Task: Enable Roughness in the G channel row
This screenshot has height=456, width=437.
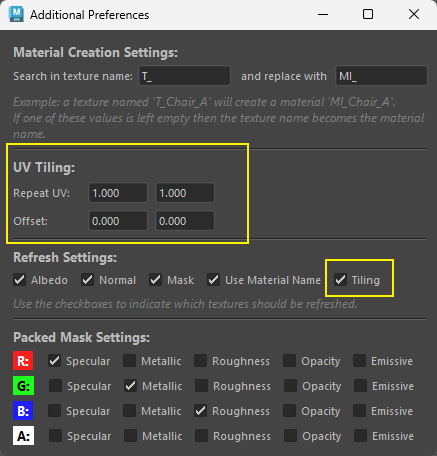Action: click(201, 386)
